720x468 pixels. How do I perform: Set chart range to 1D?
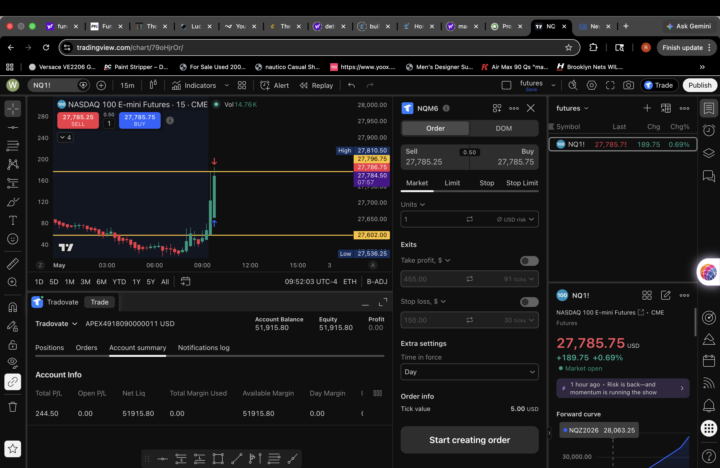pyautogui.click(x=39, y=282)
